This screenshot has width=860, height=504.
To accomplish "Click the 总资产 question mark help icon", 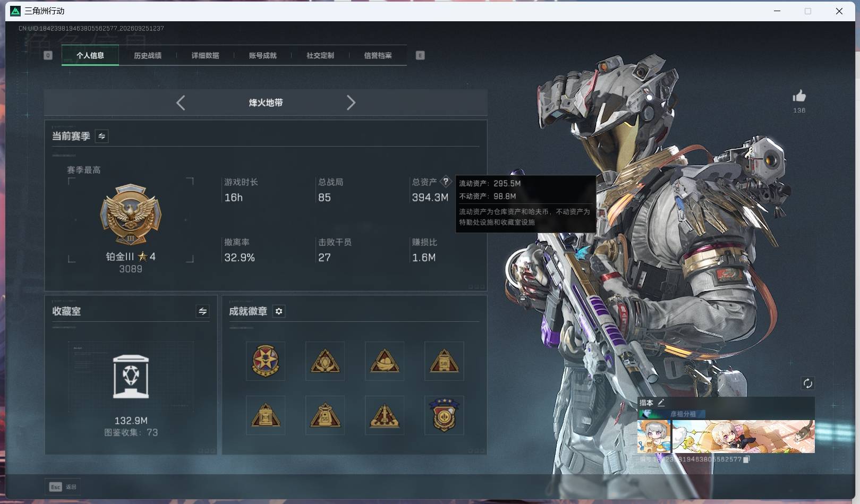I will pyautogui.click(x=446, y=181).
